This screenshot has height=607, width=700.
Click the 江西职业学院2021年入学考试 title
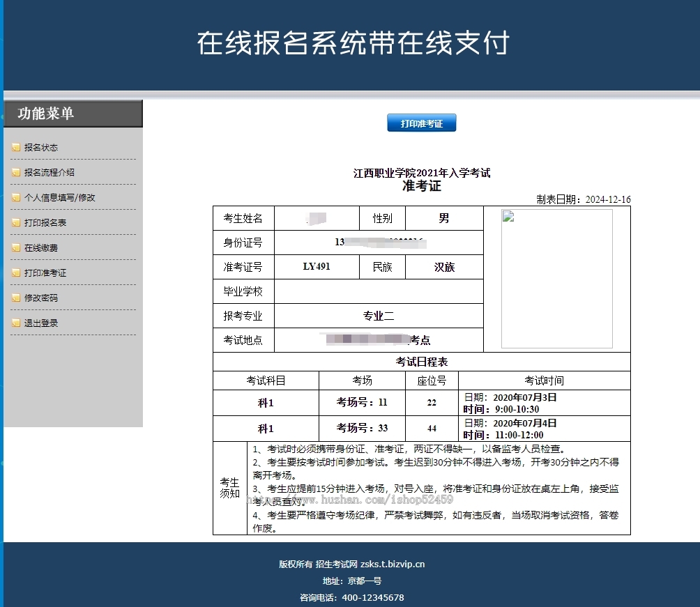(422, 173)
